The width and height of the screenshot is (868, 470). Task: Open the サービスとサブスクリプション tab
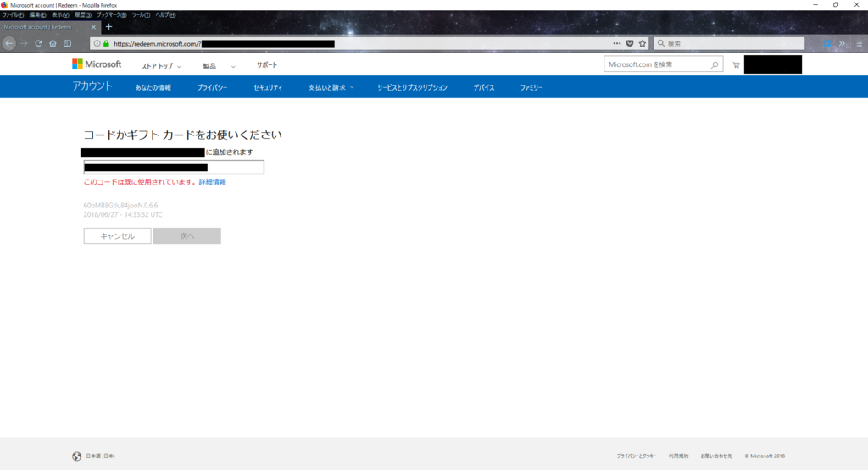[x=413, y=87]
